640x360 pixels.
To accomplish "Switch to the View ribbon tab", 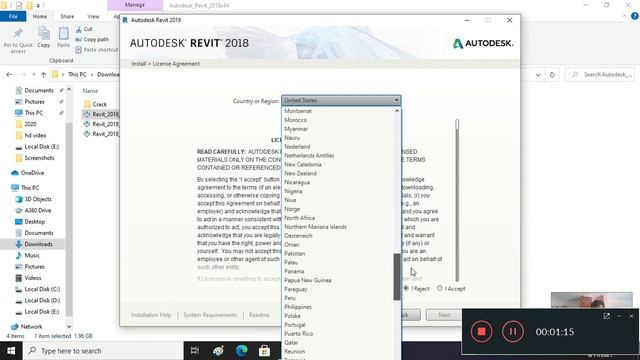I will (93, 16).
